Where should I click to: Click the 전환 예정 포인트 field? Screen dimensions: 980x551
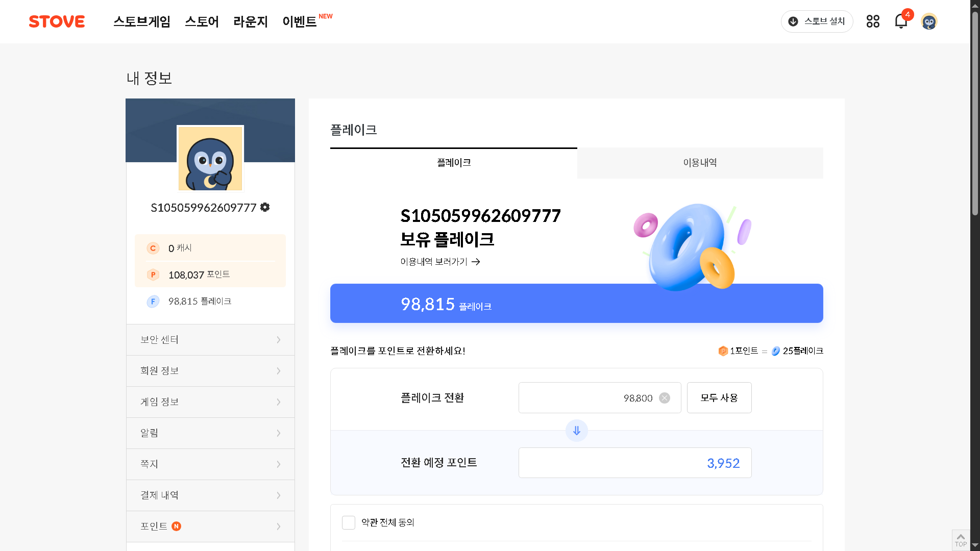point(635,463)
